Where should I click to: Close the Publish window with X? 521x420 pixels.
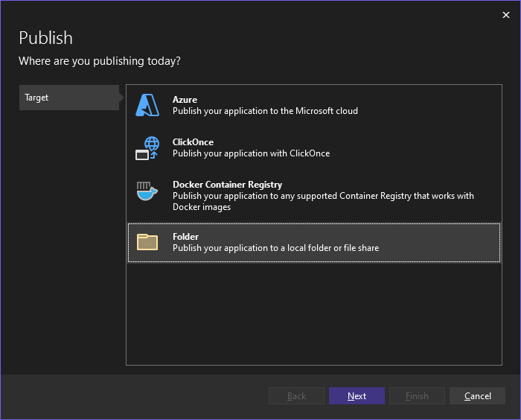[x=506, y=15]
